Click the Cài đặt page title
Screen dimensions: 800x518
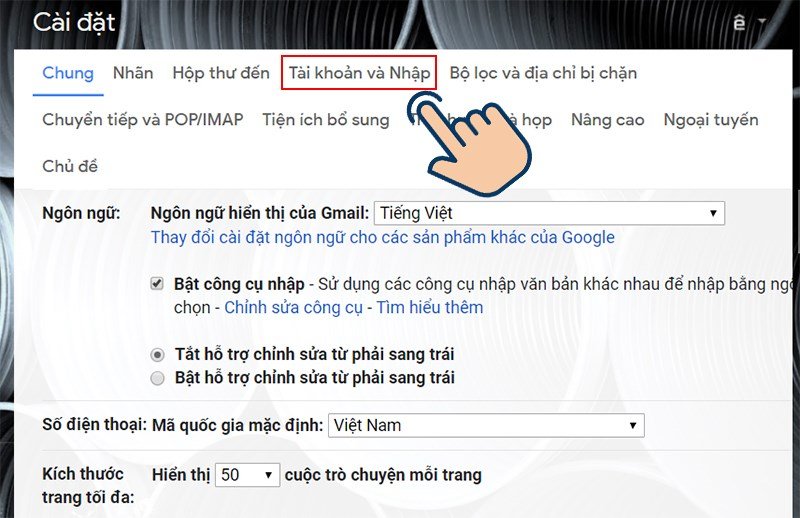(74, 23)
